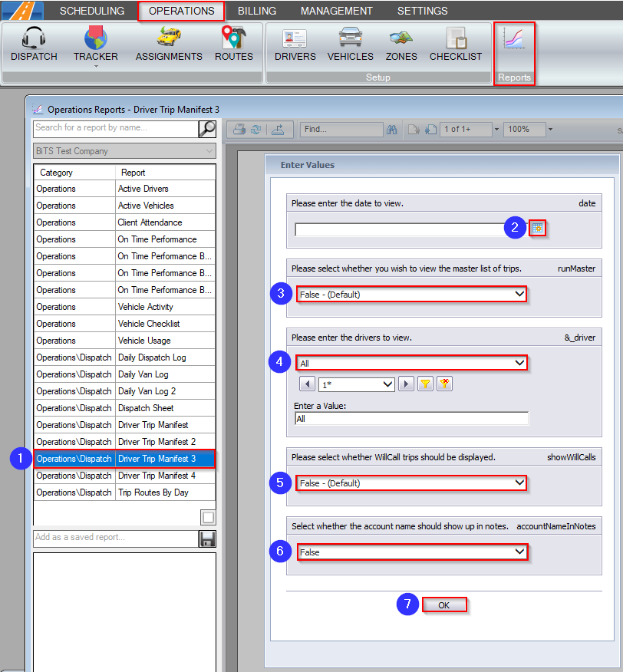Toggle the checkbox below the report list

(x=207, y=516)
